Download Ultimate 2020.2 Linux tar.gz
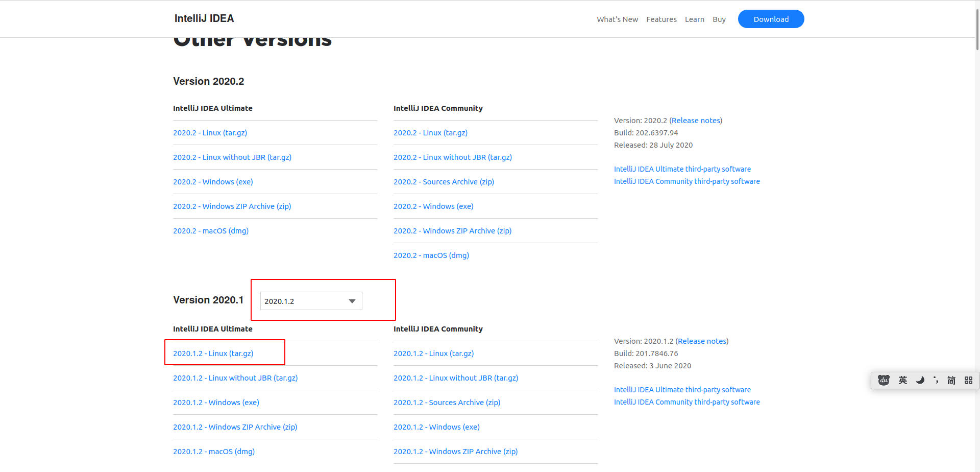Viewport: 980px width, 472px height. [x=210, y=133]
